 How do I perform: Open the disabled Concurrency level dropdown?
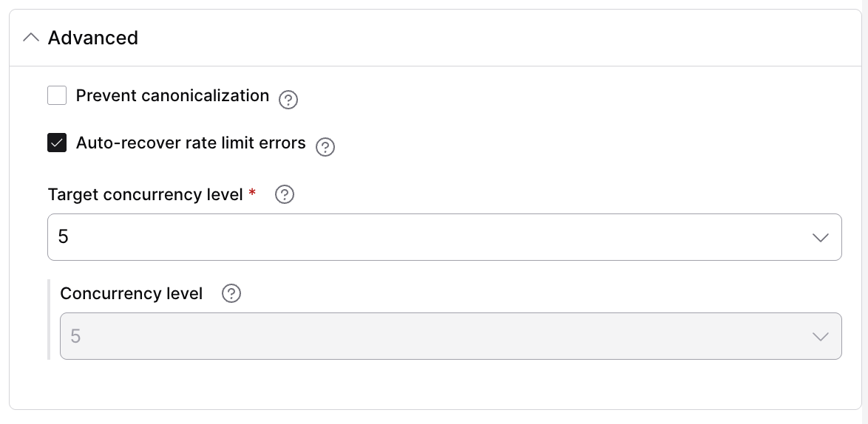[x=450, y=336]
